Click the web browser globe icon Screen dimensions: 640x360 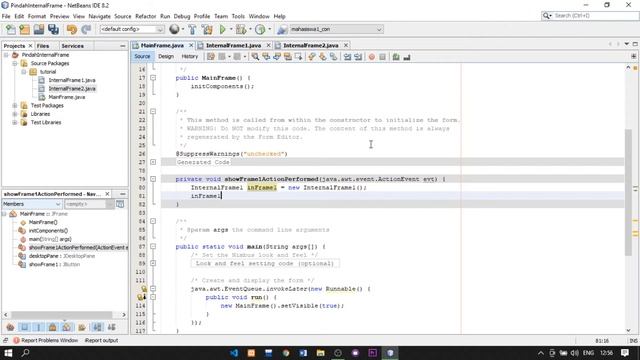pos(174,29)
